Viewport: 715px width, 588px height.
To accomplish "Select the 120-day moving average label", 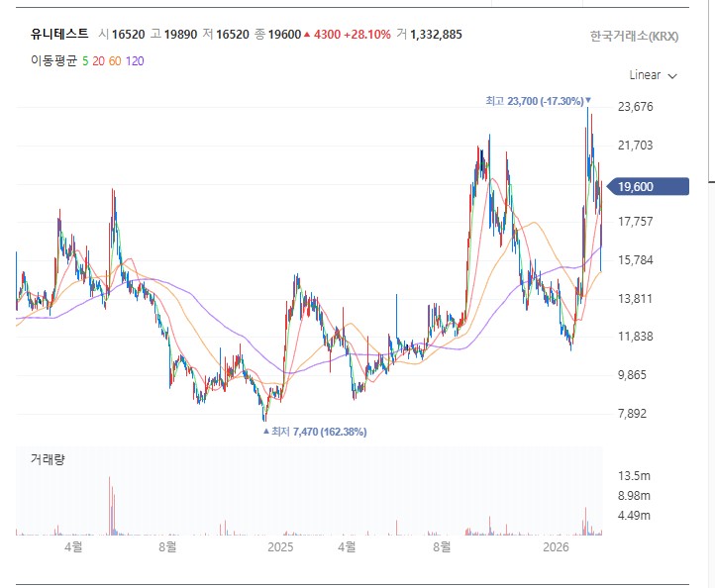I will tap(135, 61).
